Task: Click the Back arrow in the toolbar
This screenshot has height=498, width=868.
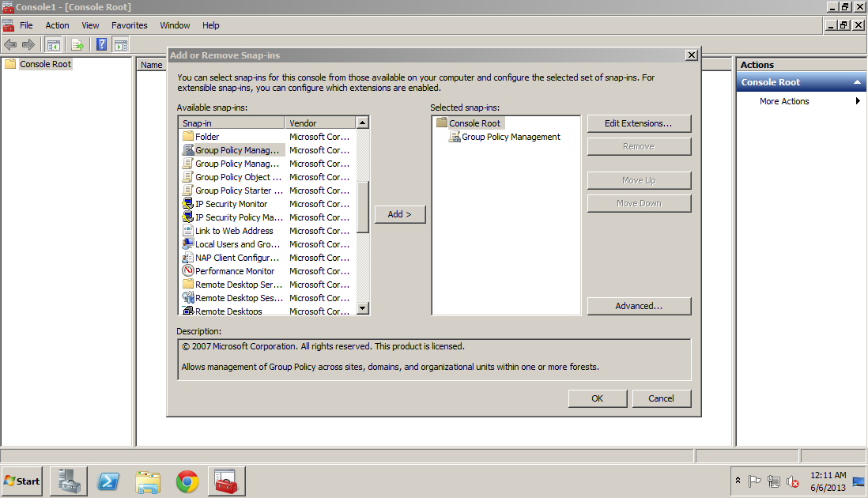Action: pos(10,45)
